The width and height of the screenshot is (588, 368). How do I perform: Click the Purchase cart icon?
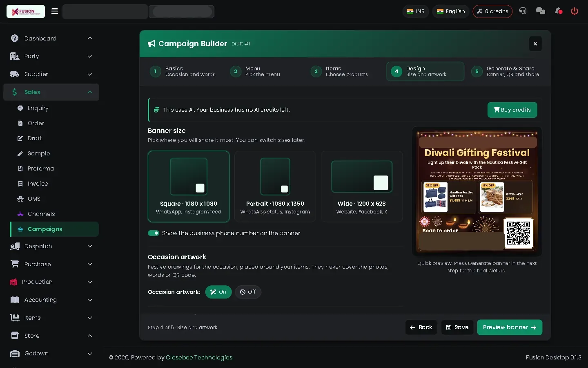pos(15,264)
